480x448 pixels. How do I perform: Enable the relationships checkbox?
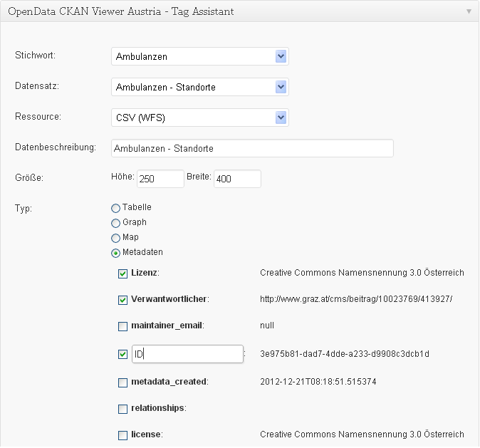[x=122, y=409]
